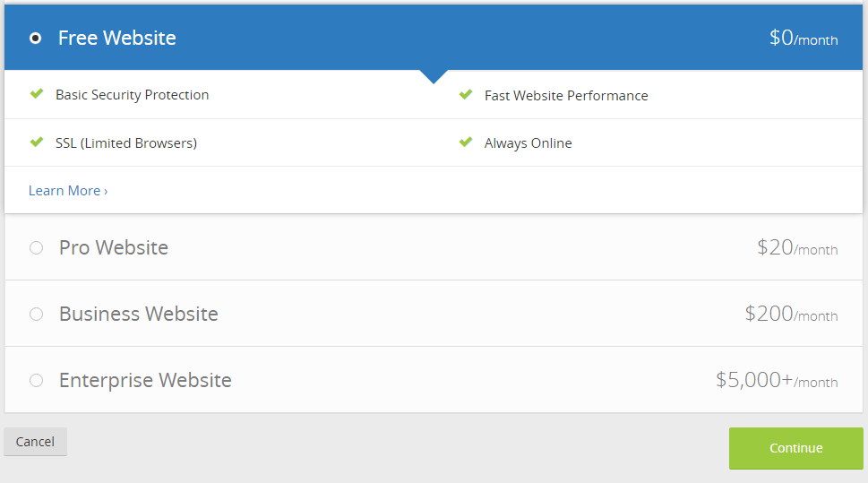This screenshot has width=868, height=483.
Task: Click the Cancel button
Action: coord(36,442)
